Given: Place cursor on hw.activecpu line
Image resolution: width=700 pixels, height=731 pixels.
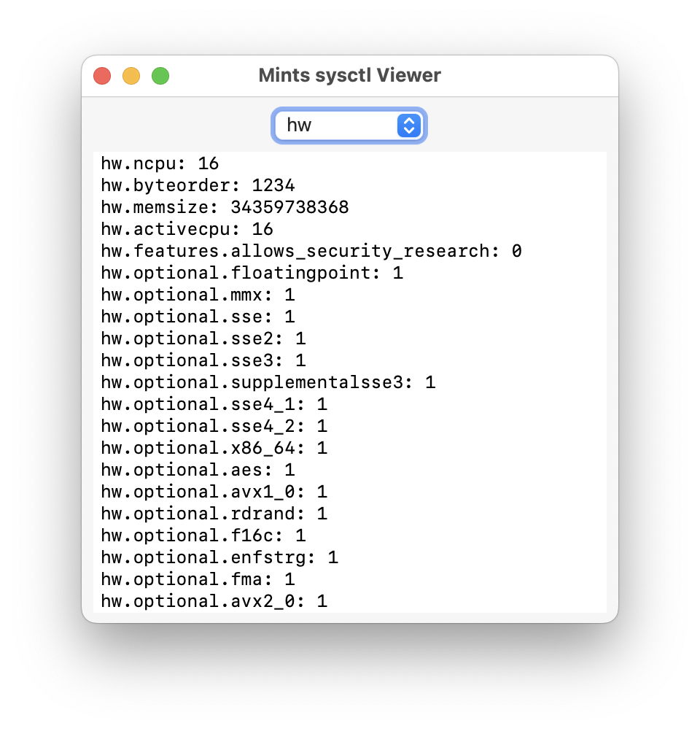Looking at the screenshot, I should tap(187, 229).
